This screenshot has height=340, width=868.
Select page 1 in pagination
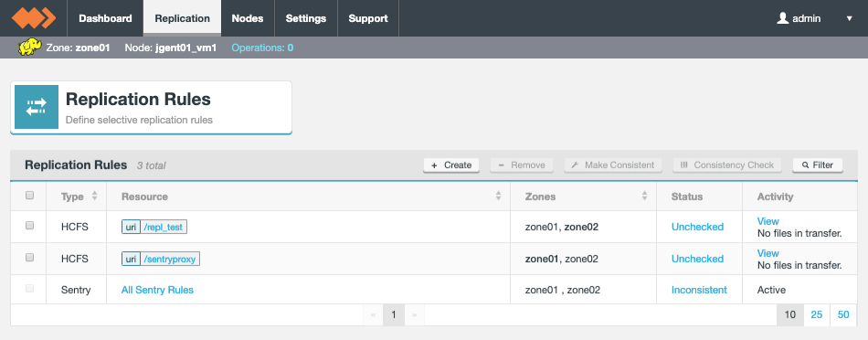point(394,315)
